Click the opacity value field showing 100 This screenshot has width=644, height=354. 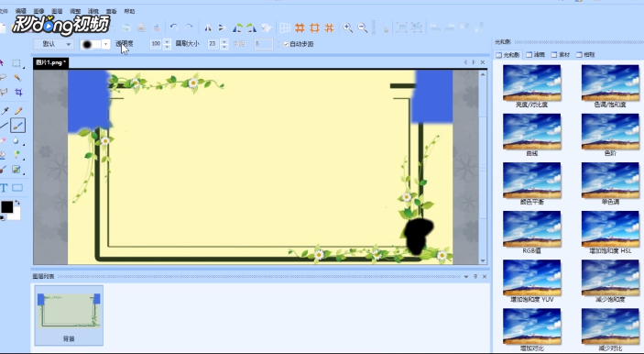pyautogui.click(x=156, y=44)
